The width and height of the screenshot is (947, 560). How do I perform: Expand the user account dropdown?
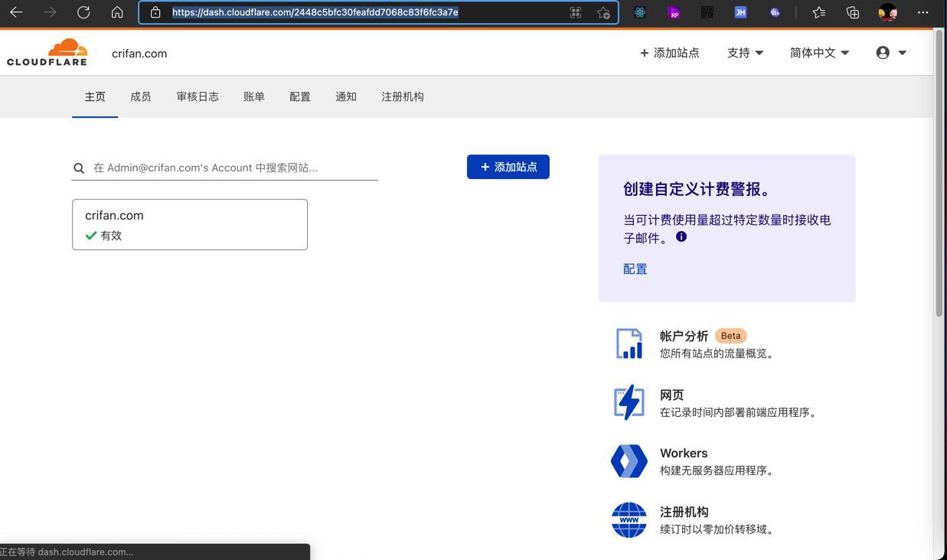click(x=891, y=53)
